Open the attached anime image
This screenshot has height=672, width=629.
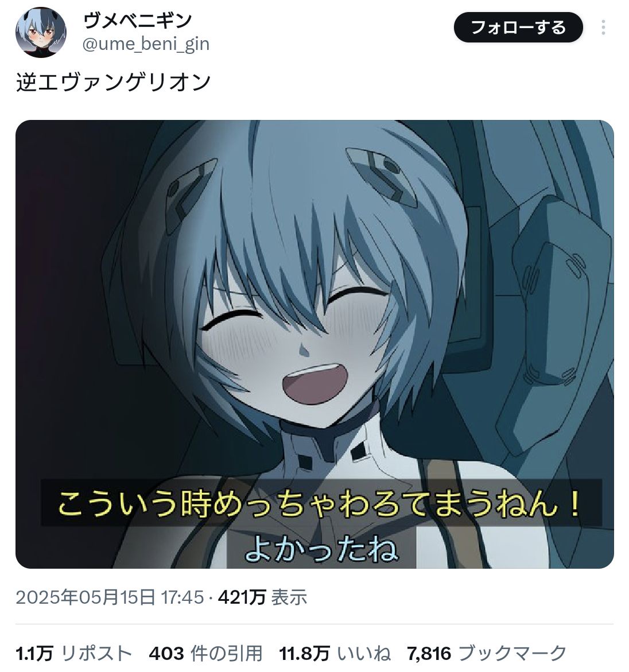[x=314, y=344]
